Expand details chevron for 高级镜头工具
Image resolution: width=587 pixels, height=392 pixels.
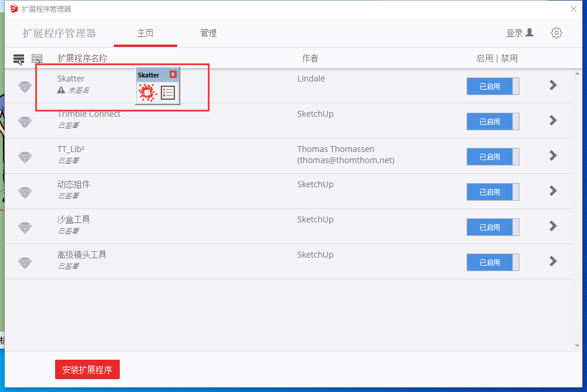point(553,261)
